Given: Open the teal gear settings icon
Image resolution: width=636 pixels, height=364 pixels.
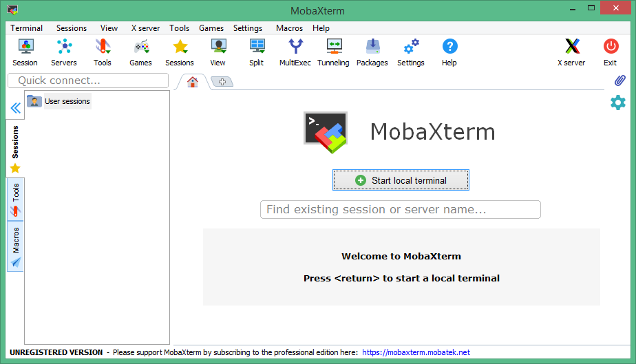Looking at the screenshot, I should click(617, 103).
